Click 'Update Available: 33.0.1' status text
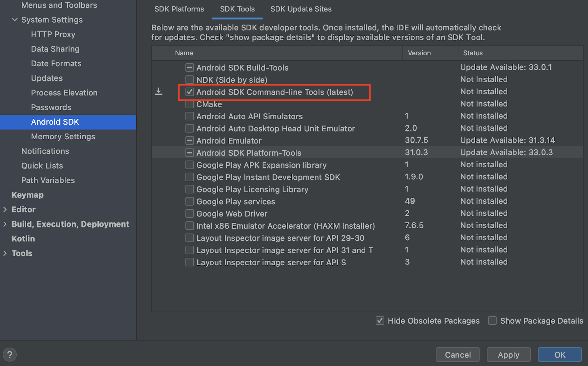588x366 pixels. 506,67
